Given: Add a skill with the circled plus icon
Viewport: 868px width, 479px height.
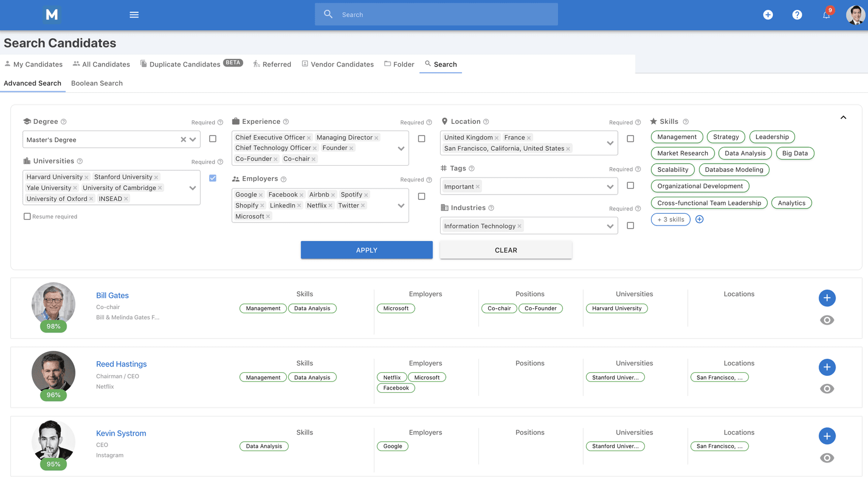Looking at the screenshot, I should point(699,219).
